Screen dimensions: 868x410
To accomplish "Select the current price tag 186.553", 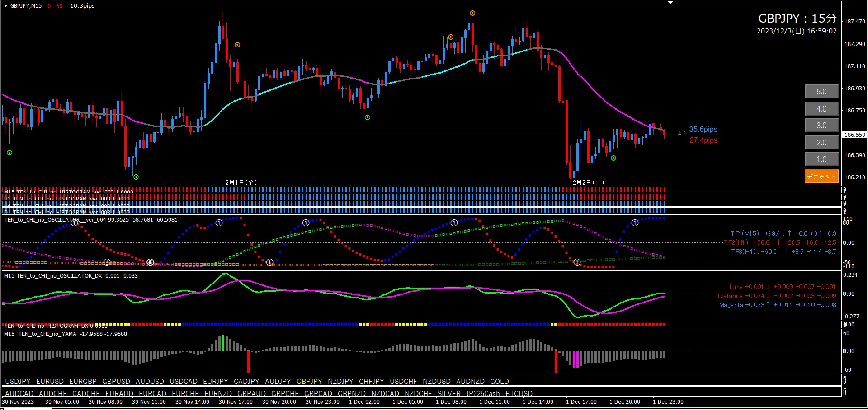I will pyautogui.click(x=855, y=135).
